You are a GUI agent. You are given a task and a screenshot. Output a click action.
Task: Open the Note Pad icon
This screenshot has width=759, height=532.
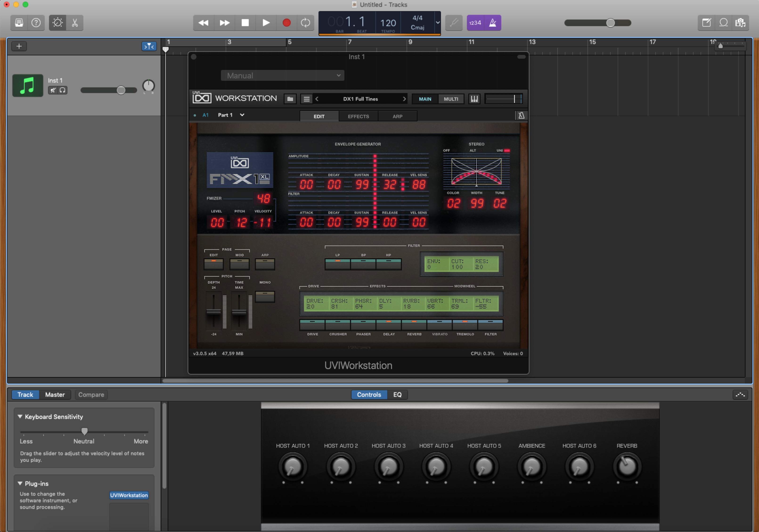(706, 23)
